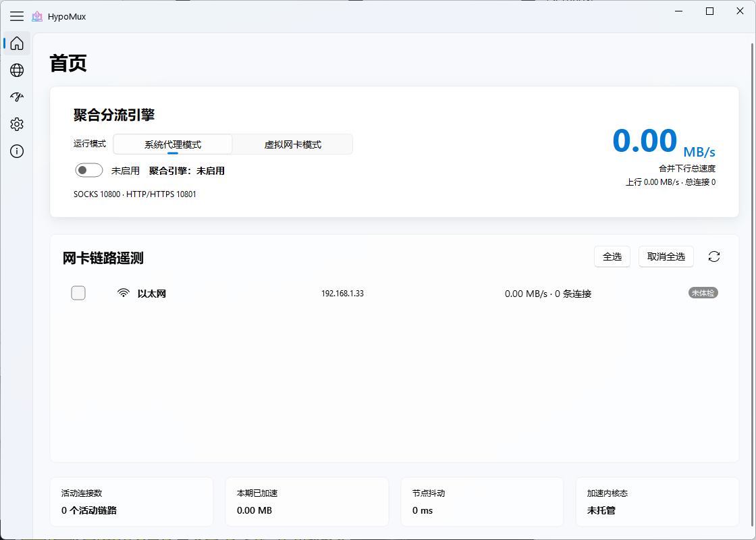Image resolution: width=756 pixels, height=540 pixels.
Task: Check the 以太网 adapter checkbox
Action: click(78, 293)
